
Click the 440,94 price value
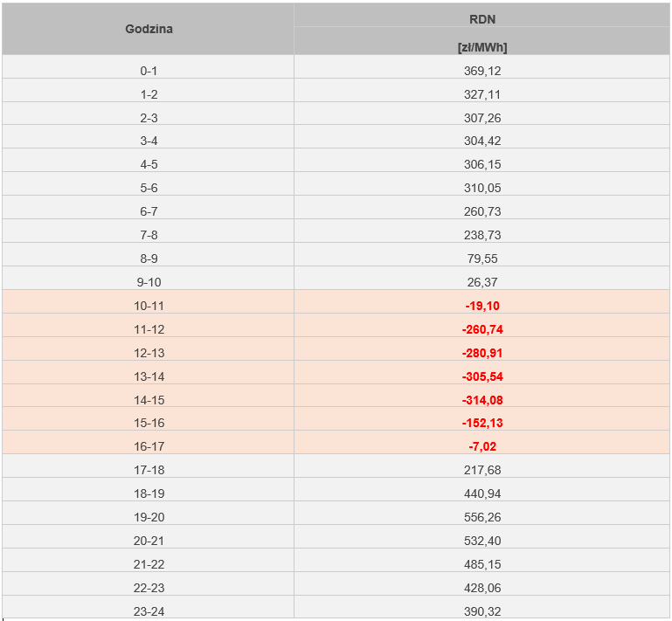[x=482, y=493]
